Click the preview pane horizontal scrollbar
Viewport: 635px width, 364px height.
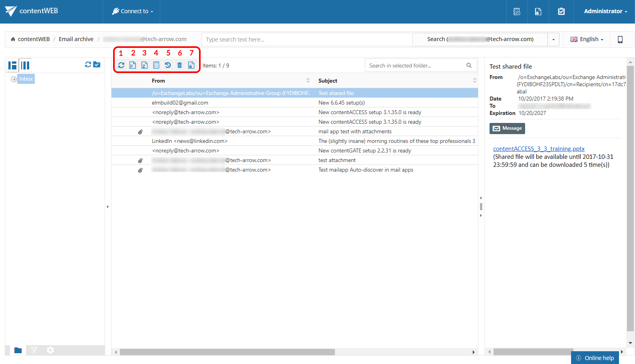(x=533, y=352)
